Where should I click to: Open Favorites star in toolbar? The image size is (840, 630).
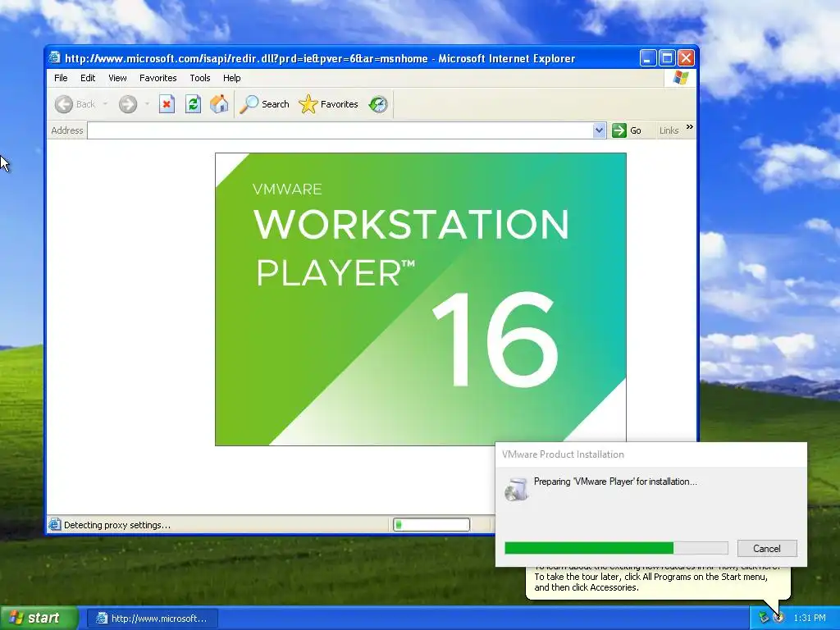(x=328, y=104)
